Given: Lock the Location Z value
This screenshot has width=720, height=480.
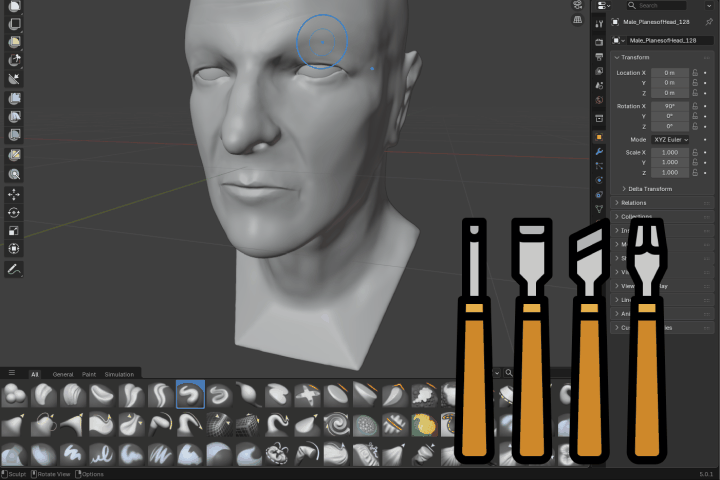Looking at the screenshot, I should pyautogui.click(x=695, y=93).
